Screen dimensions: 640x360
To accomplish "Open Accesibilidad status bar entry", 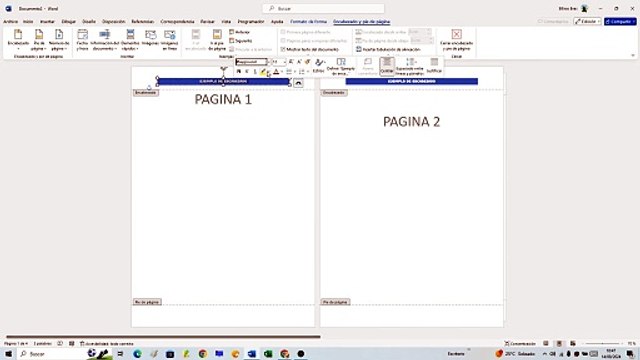I will click(x=107, y=344).
